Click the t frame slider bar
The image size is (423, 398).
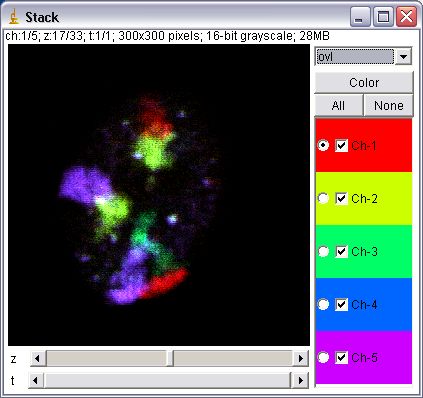coord(168,380)
